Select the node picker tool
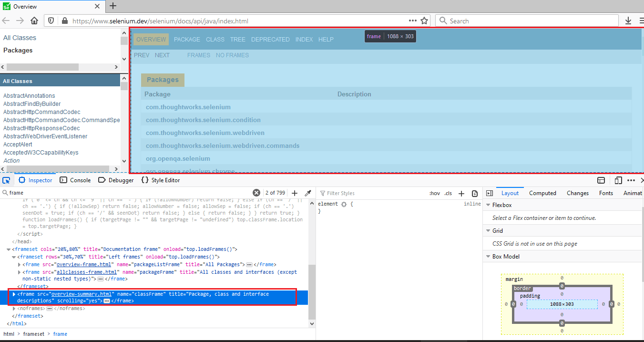The height and width of the screenshot is (342, 644). point(7,180)
